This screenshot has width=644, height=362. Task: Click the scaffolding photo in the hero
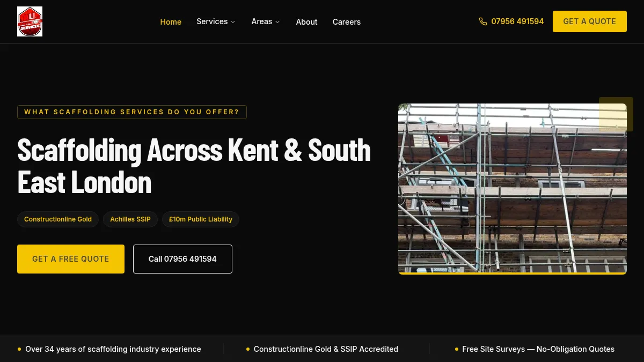pos(513,189)
